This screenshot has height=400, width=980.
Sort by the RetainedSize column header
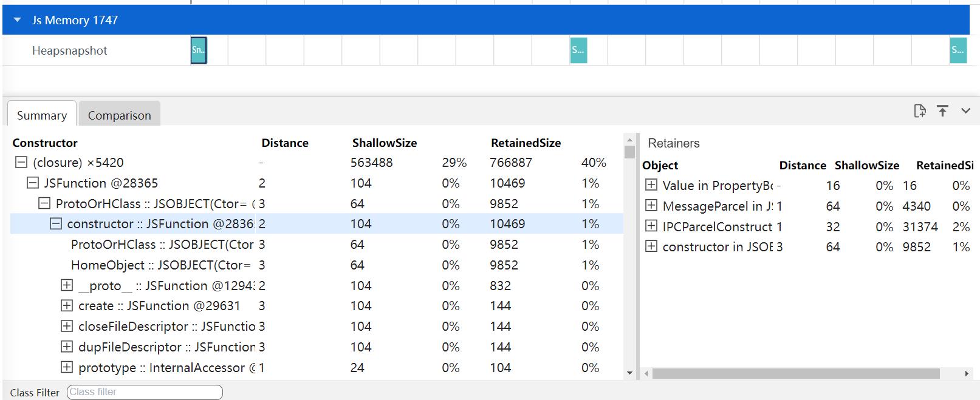[x=526, y=143]
